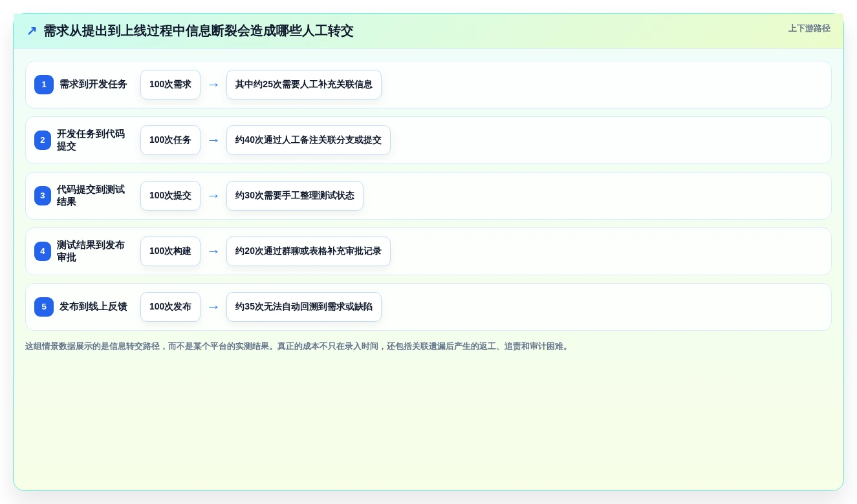The image size is (857, 504).
Task: Select the 100次构建 chip
Action: pos(170,251)
